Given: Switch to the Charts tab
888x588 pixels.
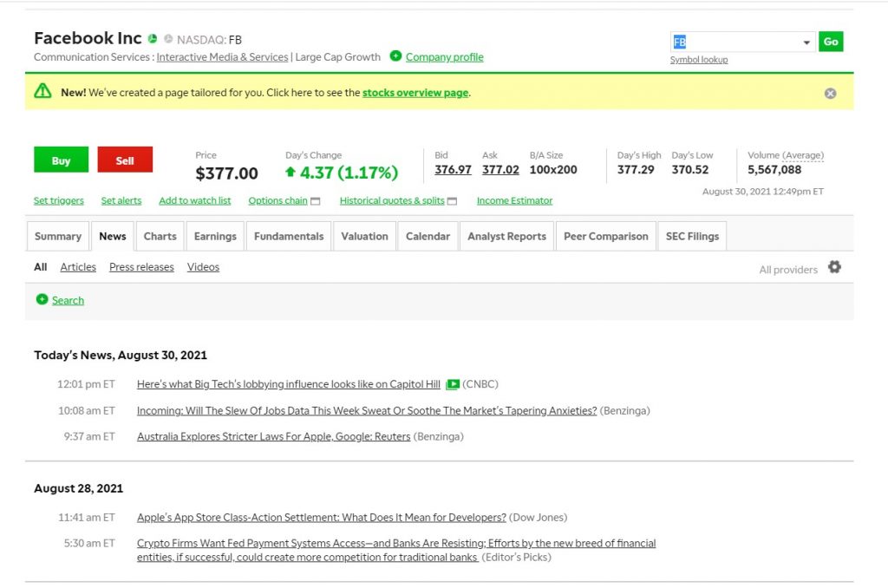Looking at the screenshot, I should click(x=160, y=236).
